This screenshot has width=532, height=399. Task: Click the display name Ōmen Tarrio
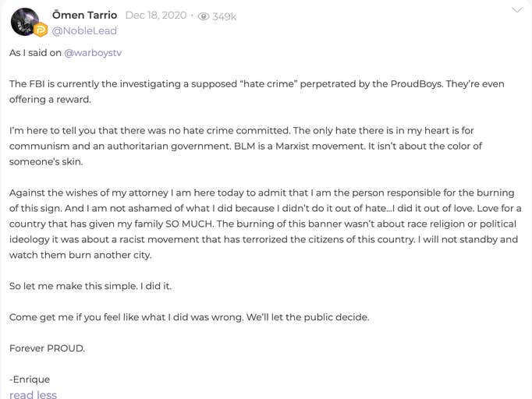click(84, 16)
